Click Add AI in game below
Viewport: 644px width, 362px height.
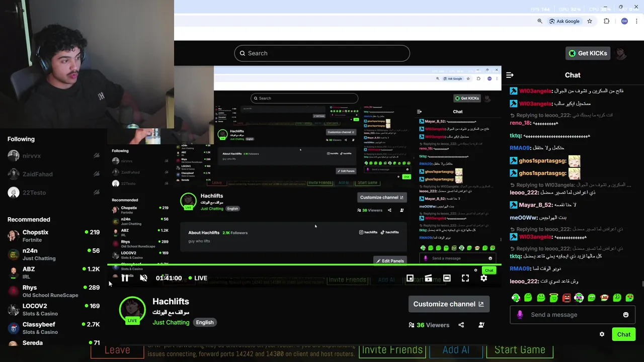(x=456, y=350)
